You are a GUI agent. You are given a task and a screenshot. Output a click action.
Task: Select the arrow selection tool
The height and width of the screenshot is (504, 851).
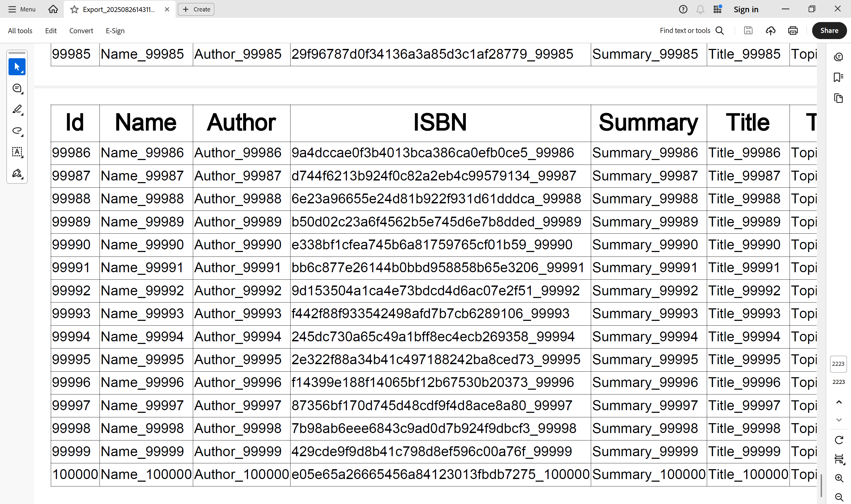(x=17, y=67)
